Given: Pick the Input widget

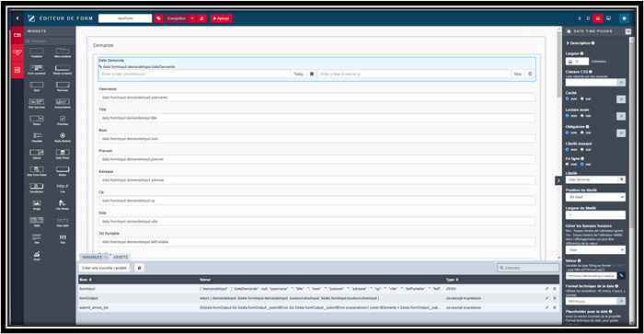Looking at the screenshot, I should (37, 86).
